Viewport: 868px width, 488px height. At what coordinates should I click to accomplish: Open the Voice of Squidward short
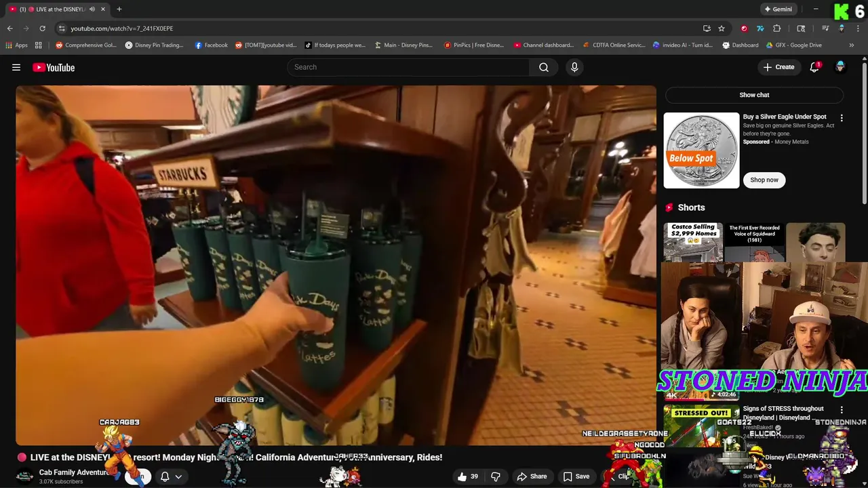coord(754,242)
